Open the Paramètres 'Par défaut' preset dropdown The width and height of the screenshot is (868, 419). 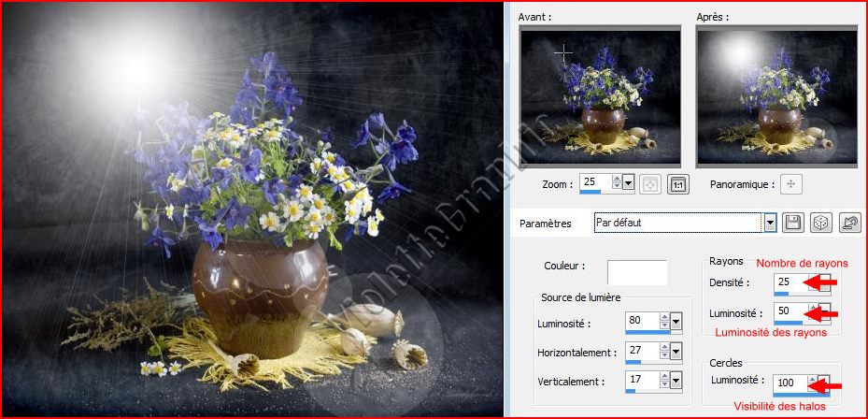point(770,223)
